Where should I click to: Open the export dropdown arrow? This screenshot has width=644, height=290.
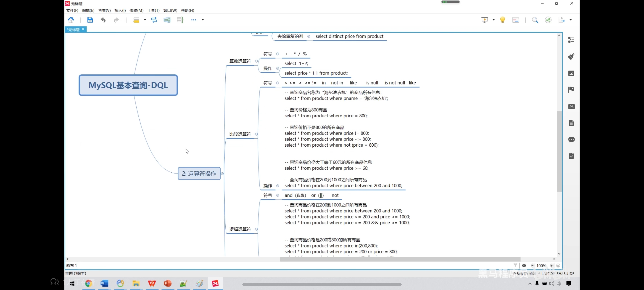[x=570, y=20]
